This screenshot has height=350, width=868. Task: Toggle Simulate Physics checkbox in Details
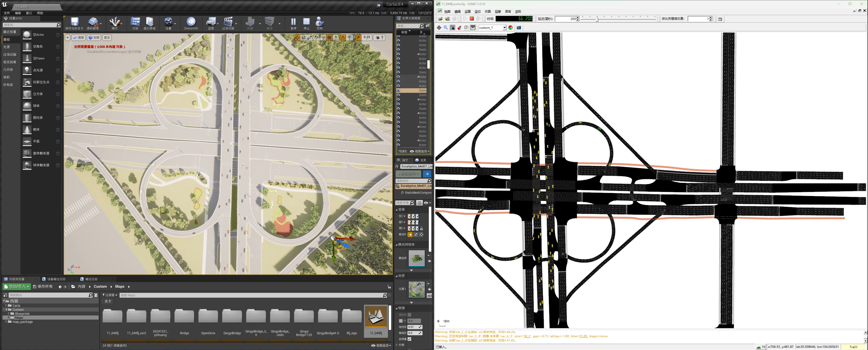click(410, 315)
